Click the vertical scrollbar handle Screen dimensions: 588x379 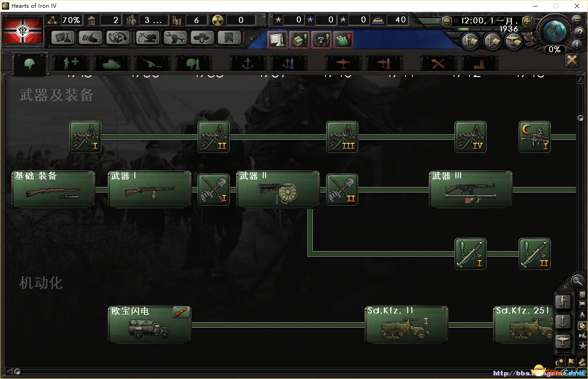click(x=580, y=118)
